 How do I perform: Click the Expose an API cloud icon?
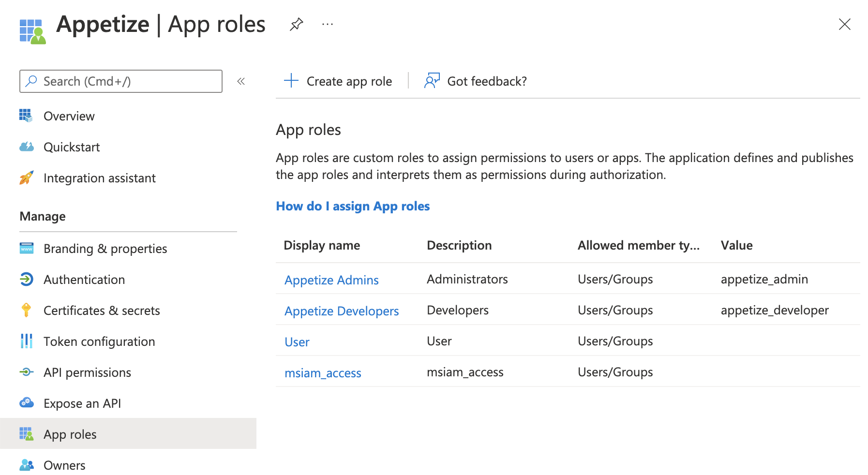27,403
